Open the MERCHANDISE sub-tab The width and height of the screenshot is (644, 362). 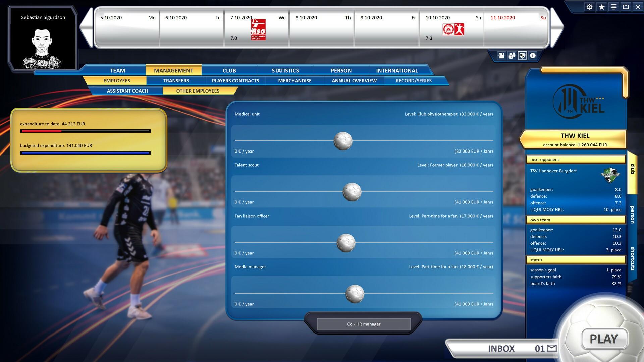pyautogui.click(x=295, y=81)
